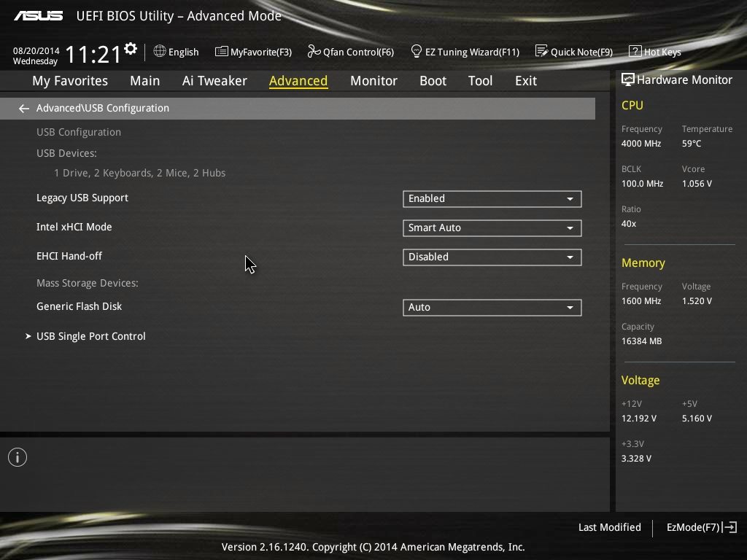Show Hot Keys question mark icon
This screenshot has height=560, width=747.
[635, 51]
